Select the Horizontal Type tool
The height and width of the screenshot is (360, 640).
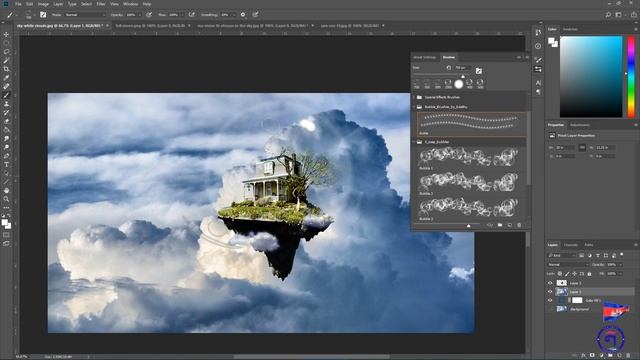6,164
